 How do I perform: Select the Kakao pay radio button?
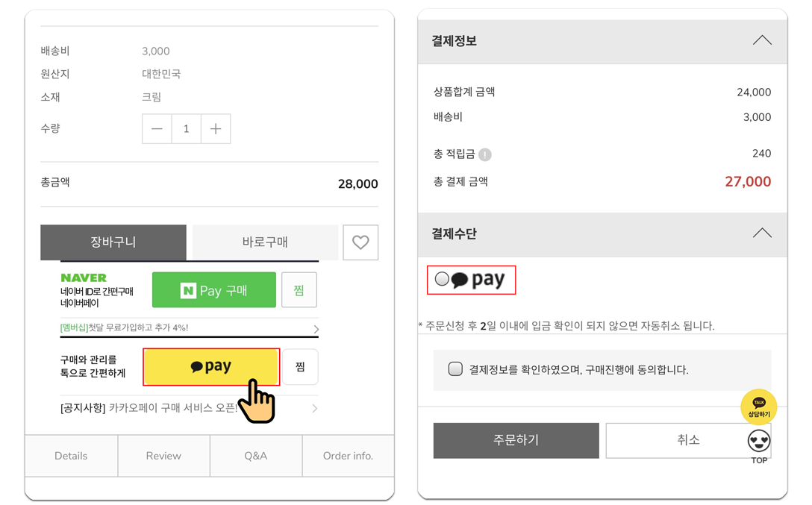tap(442, 280)
